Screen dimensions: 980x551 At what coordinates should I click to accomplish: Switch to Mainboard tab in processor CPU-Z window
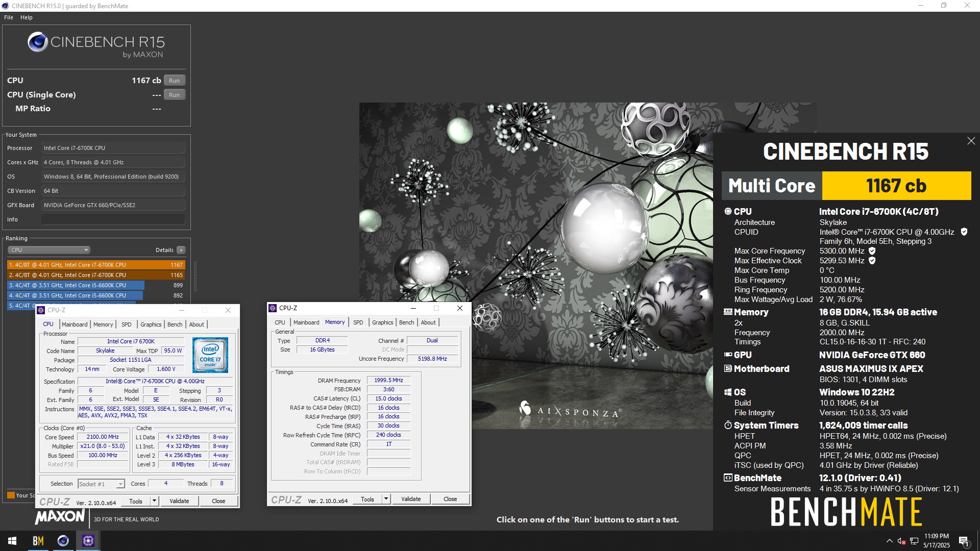click(75, 324)
